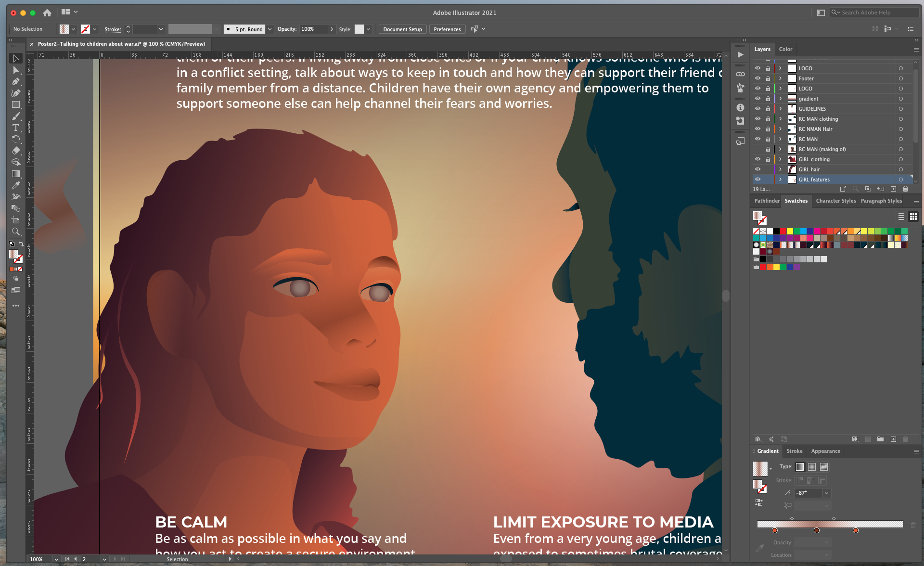Toggle visibility of gradient layer
The width and height of the screenshot is (924, 566).
click(757, 99)
